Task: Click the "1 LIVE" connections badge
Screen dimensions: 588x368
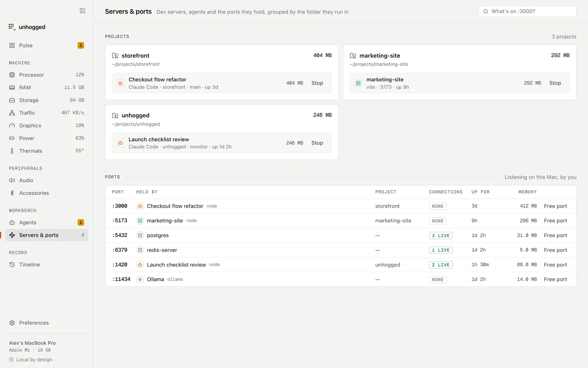Action: tap(441, 250)
